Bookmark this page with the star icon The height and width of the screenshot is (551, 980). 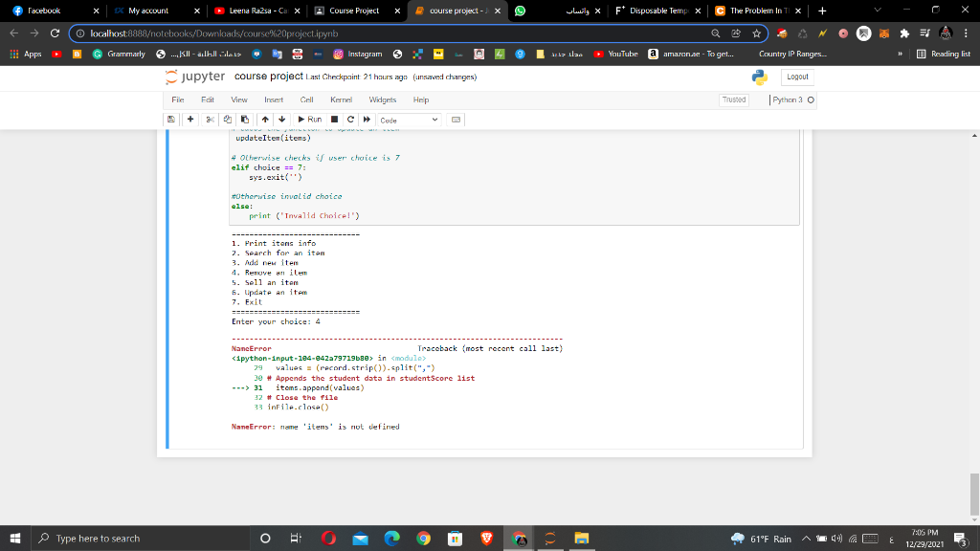coord(756,33)
